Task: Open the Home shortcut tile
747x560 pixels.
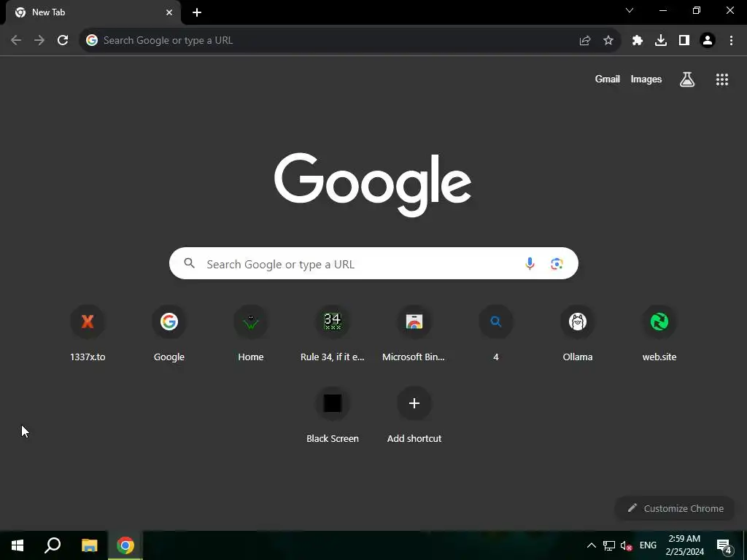Action: [251, 333]
